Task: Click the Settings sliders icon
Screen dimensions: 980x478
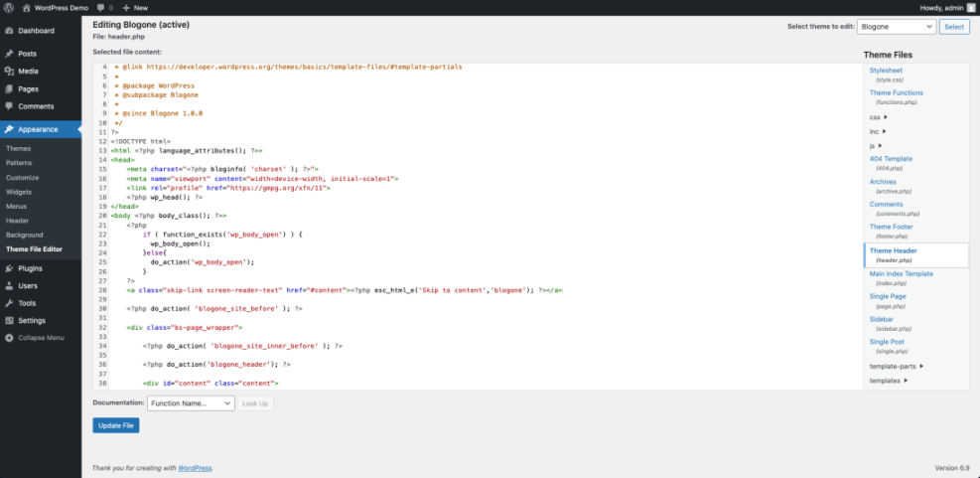Action: [x=9, y=320]
